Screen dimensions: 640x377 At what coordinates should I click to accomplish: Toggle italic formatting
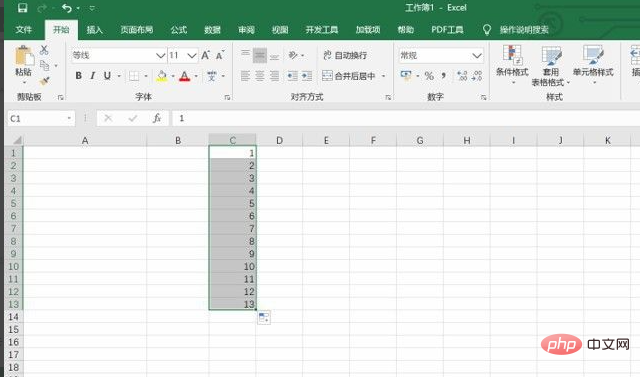point(93,75)
